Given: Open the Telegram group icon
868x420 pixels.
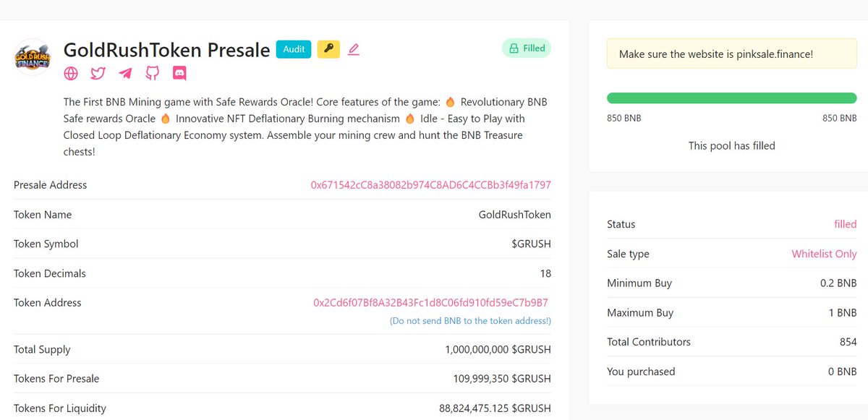Looking at the screenshot, I should coord(125,73).
